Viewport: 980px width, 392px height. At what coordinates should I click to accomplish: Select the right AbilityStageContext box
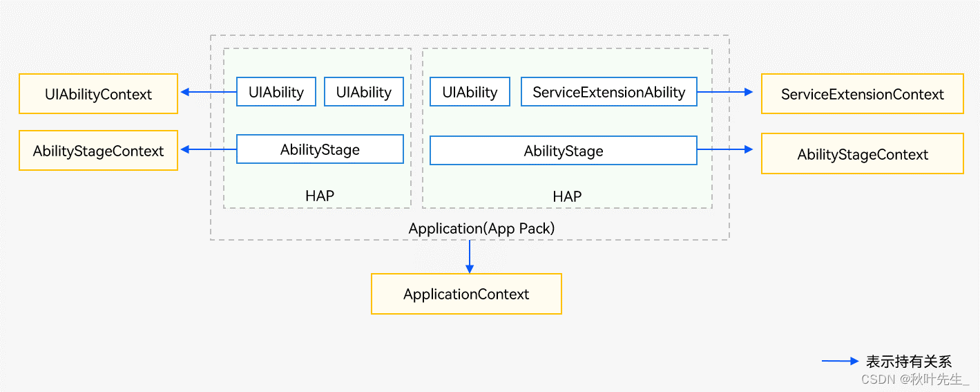tap(863, 153)
